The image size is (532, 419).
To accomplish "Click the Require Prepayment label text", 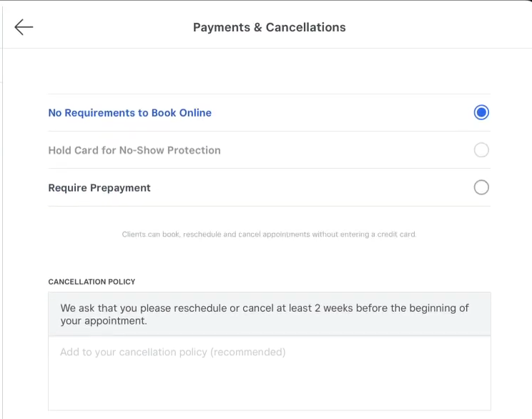I will (x=99, y=188).
